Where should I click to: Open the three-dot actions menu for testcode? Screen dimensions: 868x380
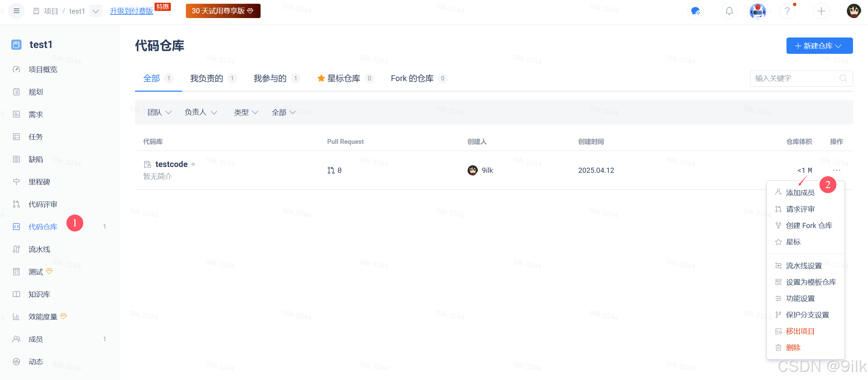pyautogui.click(x=836, y=170)
